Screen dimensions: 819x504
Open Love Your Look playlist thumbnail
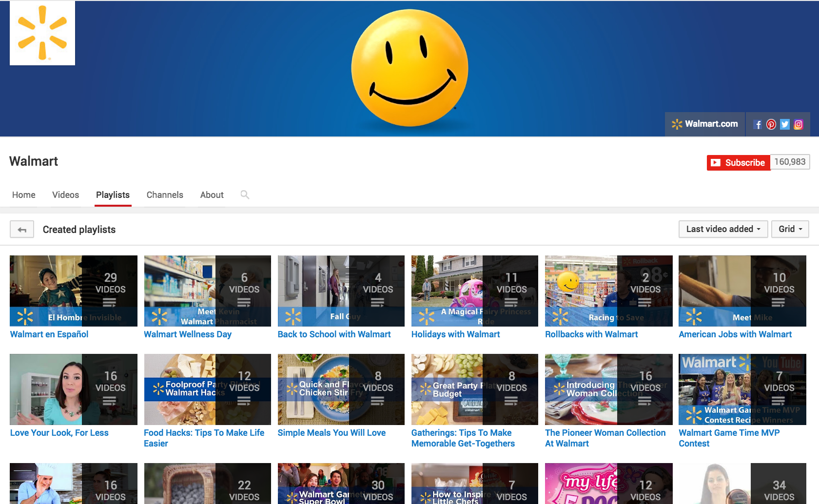point(74,389)
